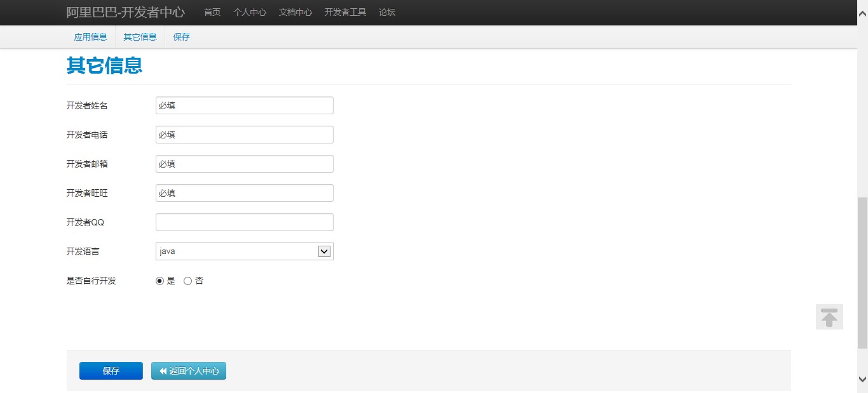Focus the 开发者姓名 input field
Viewport: 868px width, 393px height.
(245, 105)
